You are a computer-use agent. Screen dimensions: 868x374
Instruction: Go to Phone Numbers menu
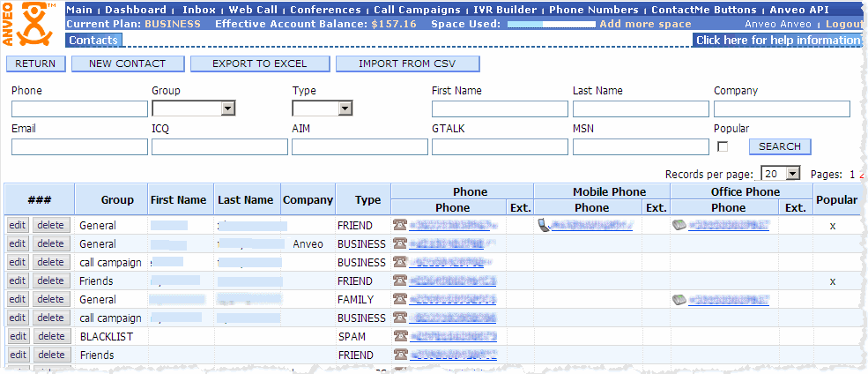point(593,10)
